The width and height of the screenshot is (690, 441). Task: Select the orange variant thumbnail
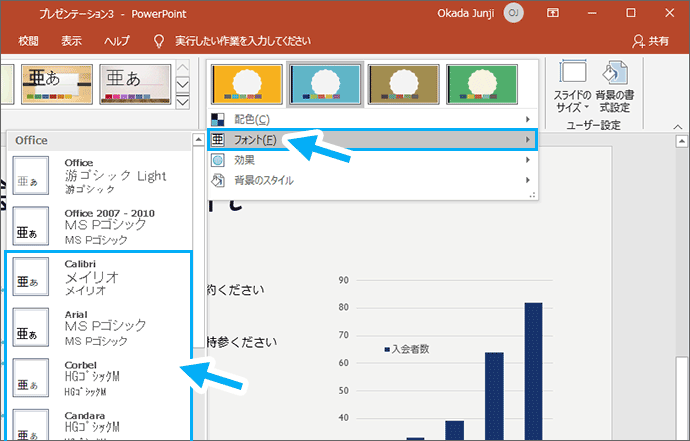tap(247, 84)
